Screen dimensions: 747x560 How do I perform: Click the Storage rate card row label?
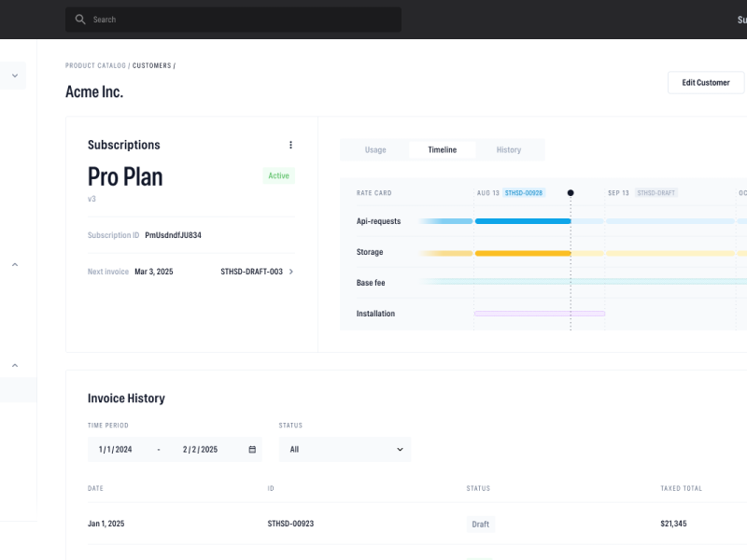pyautogui.click(x=370, y=252)
